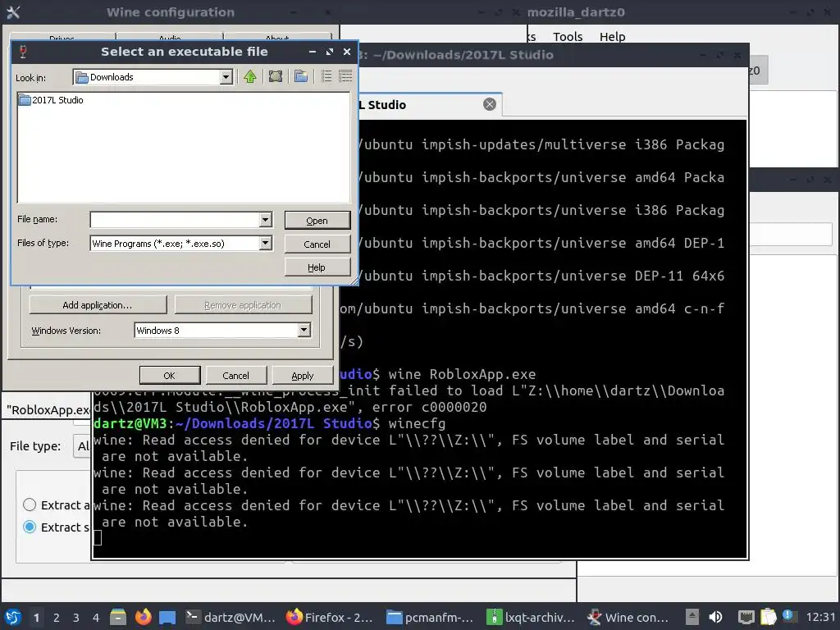840x630 pixels.
Task: Click the update notifier tray icon
Action: click(787, 615)
